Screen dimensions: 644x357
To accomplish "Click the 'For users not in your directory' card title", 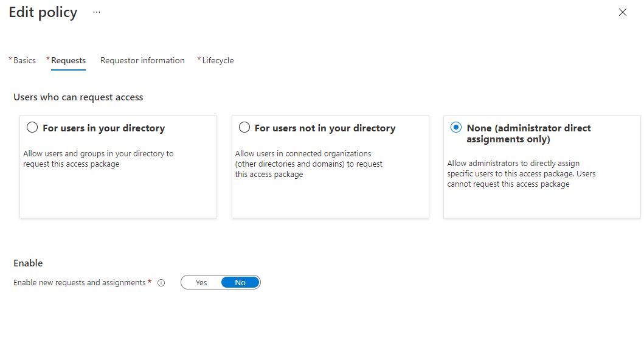I will click(x=325, y=128).
